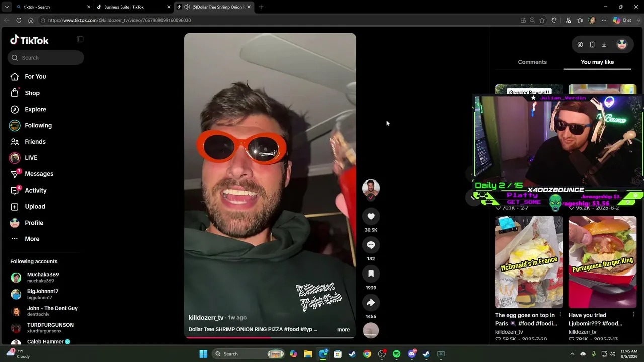Seek on the video progress bar

point(270,337)
